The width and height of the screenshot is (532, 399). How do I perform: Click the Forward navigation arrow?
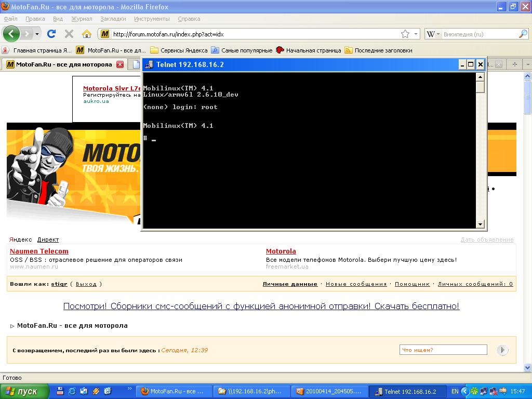pyautogui.click(x=26, y=34)
